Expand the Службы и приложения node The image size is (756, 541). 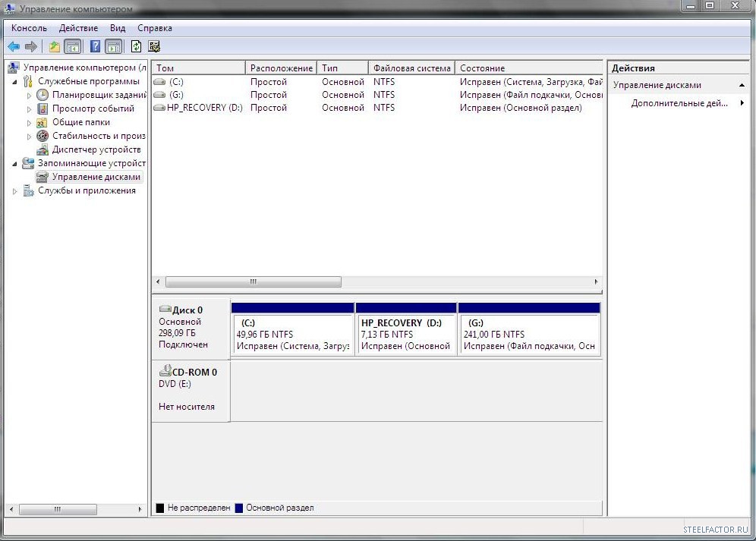pyautogui.click(x=15, y=191)
